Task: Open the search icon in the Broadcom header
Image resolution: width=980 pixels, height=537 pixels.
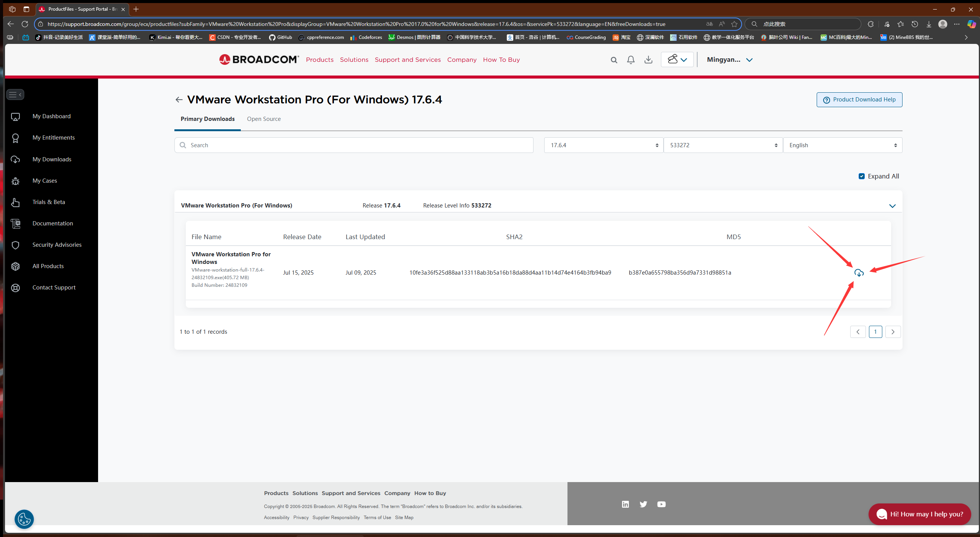Action: click(x=614, y=59)
